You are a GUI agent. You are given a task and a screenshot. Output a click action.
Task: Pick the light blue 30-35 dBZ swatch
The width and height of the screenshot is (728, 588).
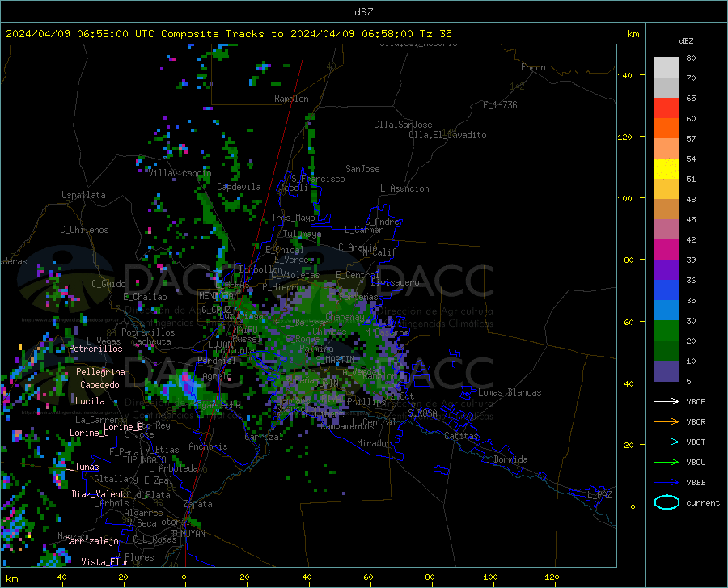tap(667, 311)
